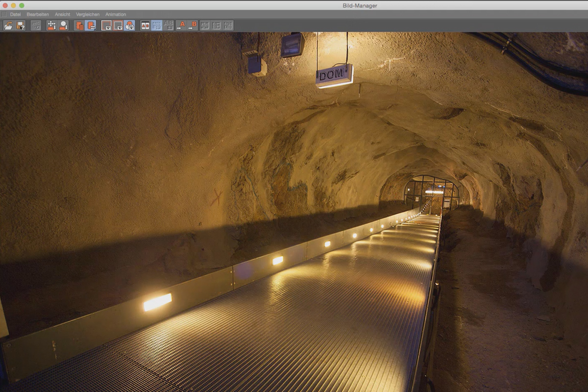Click the orange icon with four arrows
Image resolution: width=588 pixels, height=392 pixels.
pos(51,25)
